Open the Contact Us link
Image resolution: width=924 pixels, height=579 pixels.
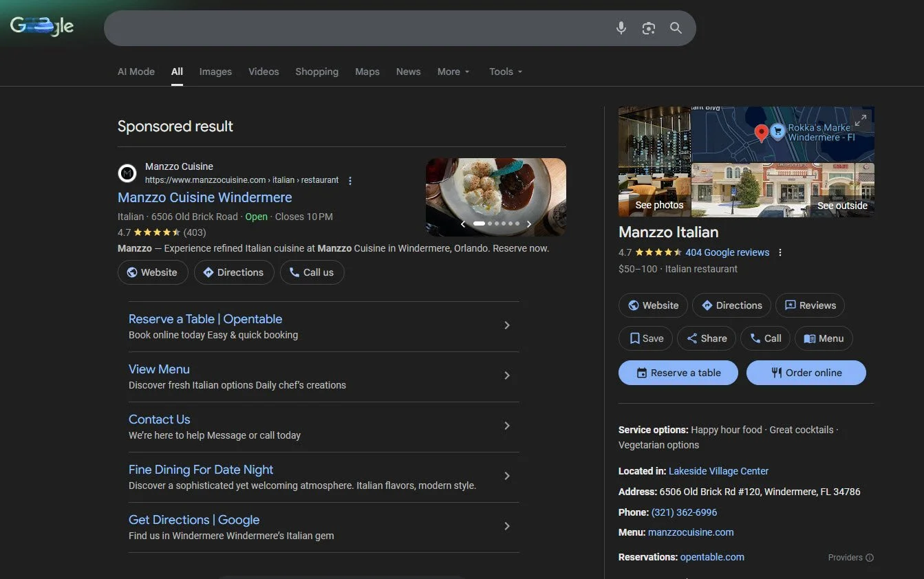(x=159, y=419)
